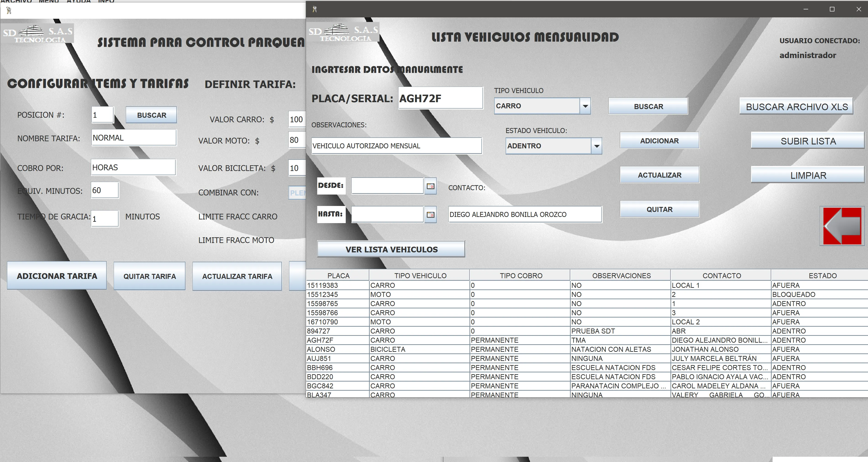
Task: Click the app icon in dark title bar
Action: click(314, 9)
